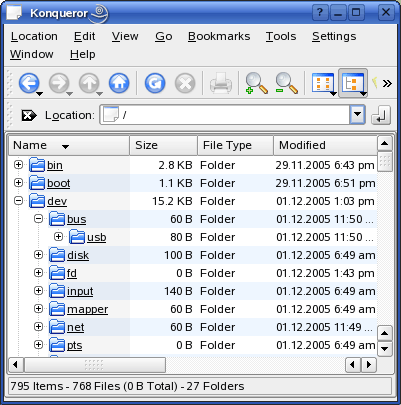Open Location history dropdown arrow
Viewport: 401px width, 405px height.
point(357,115)
